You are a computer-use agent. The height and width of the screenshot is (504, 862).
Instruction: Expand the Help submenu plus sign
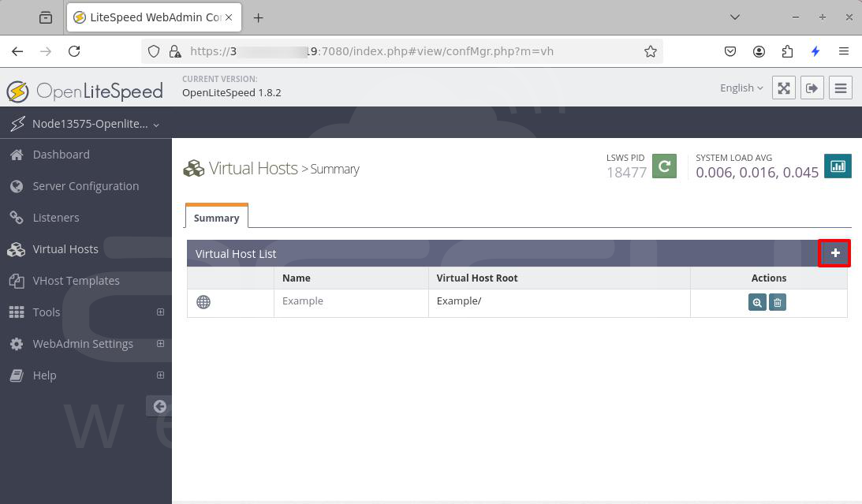click(x=161, y=375)
